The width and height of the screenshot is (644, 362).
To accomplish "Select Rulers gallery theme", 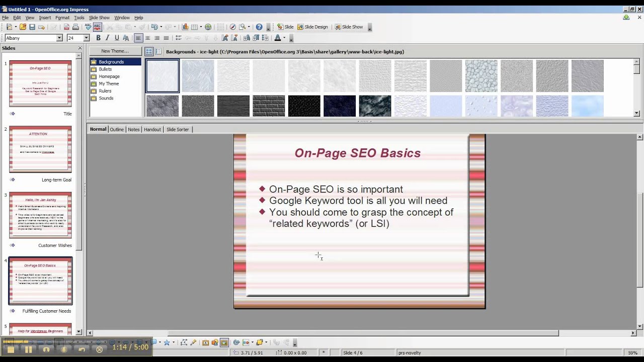I will (x=105, y=91).
